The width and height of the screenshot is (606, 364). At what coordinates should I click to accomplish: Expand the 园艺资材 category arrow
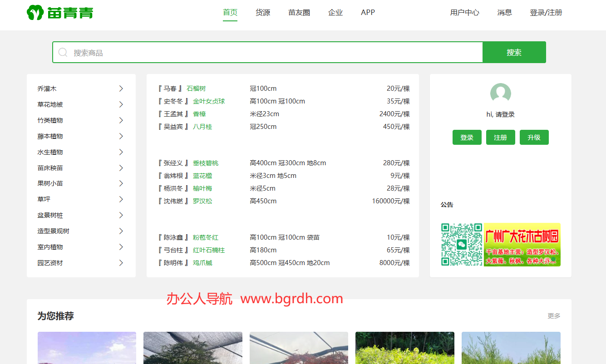pyautogui.click(x=121, y=263)
